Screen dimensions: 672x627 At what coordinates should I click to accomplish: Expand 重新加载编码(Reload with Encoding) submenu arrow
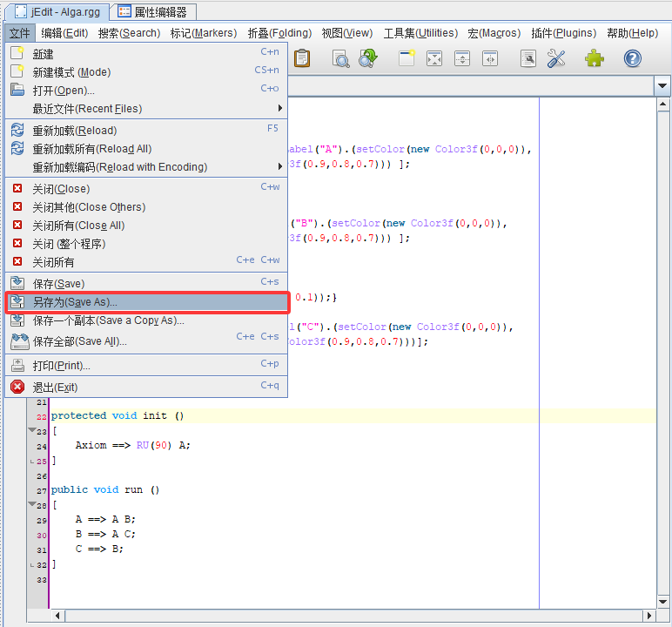pyautogui.click(x=280, y=166)
